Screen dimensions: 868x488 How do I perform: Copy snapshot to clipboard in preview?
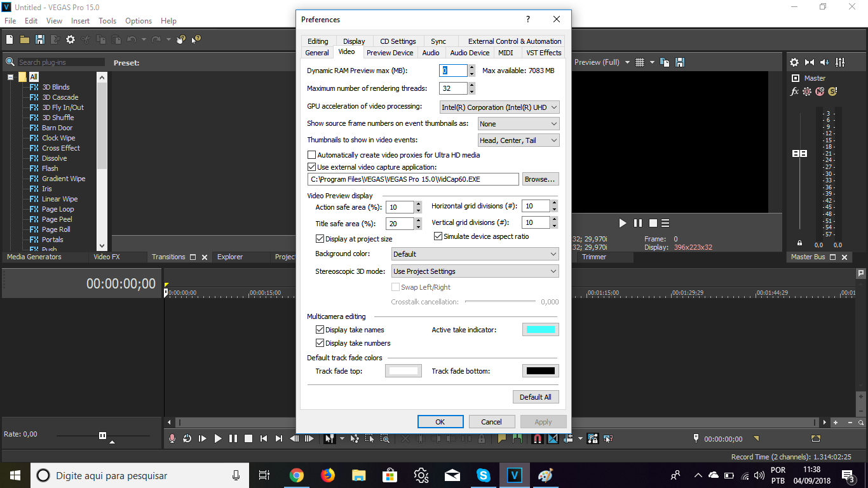click(x=665, y=62)
